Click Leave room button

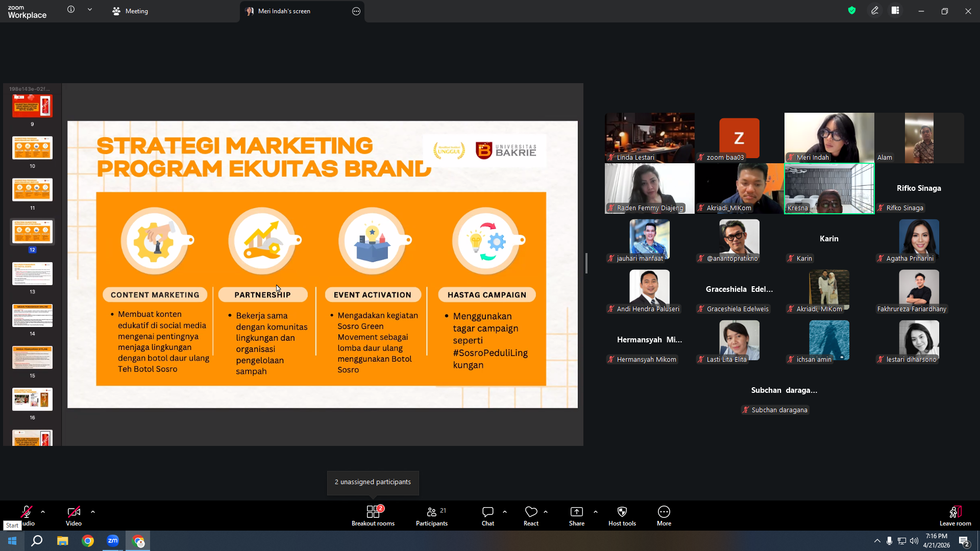[x=955, y=515]
